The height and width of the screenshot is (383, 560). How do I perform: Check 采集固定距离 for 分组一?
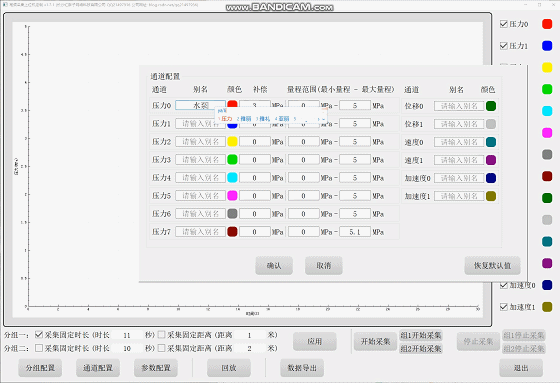click(x=161, y=335)
